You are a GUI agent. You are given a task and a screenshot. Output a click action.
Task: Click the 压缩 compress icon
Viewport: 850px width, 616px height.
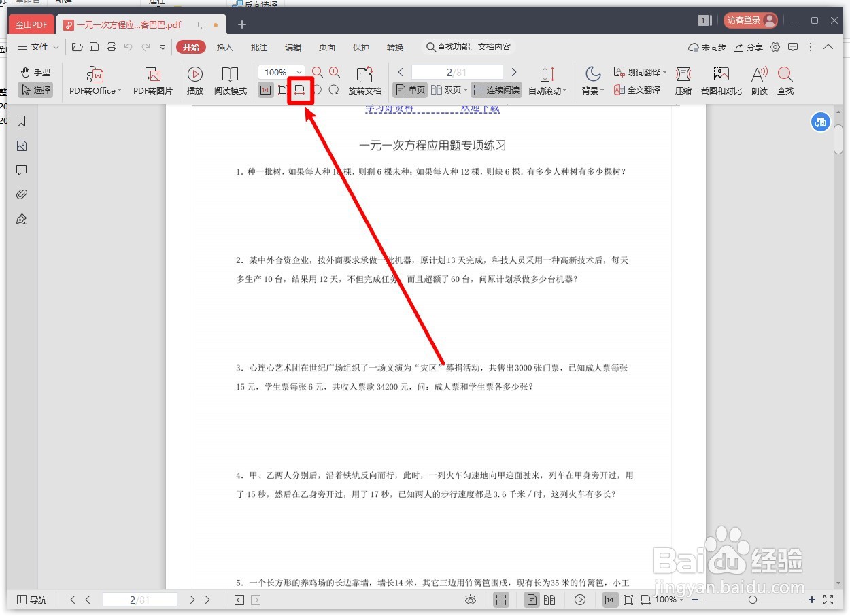683,82
